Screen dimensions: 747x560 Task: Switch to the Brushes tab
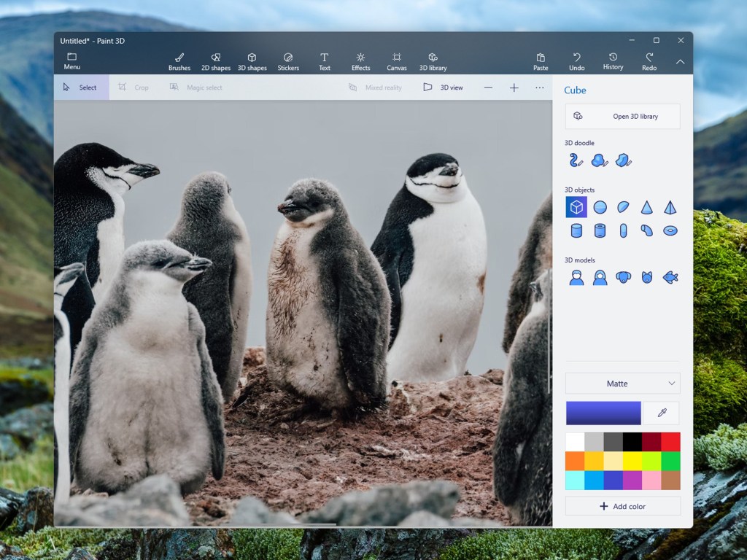(x=179, y=61)
